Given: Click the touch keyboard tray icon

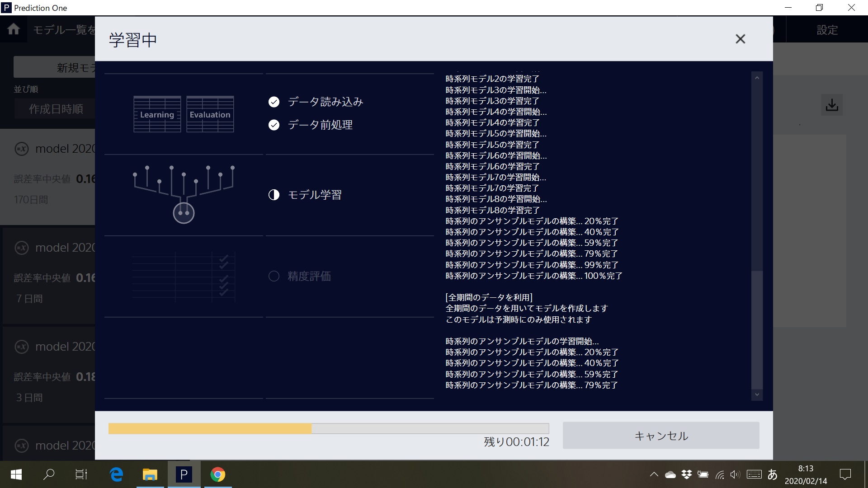Looking at the screenshot, I should [754, 474].
